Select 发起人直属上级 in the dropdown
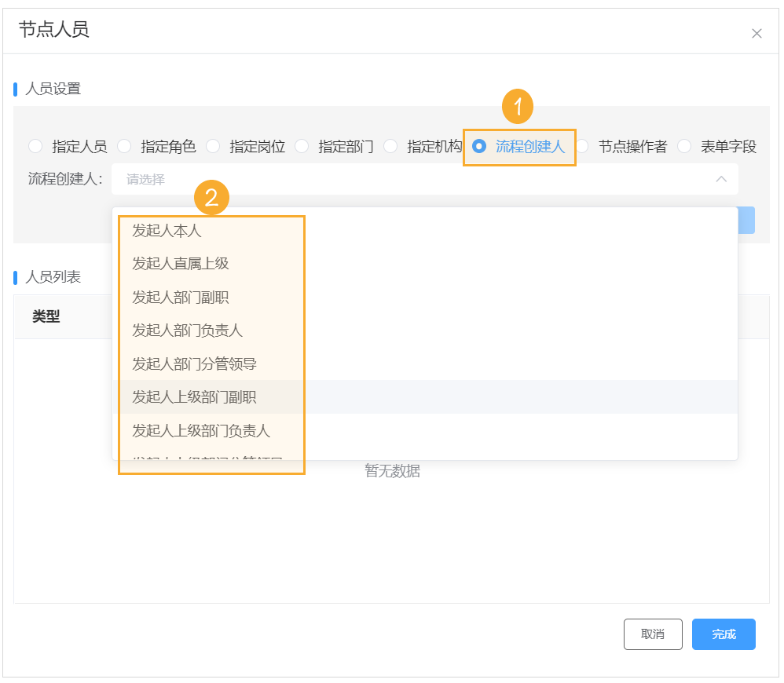784x683 pixels. [181, 264]
